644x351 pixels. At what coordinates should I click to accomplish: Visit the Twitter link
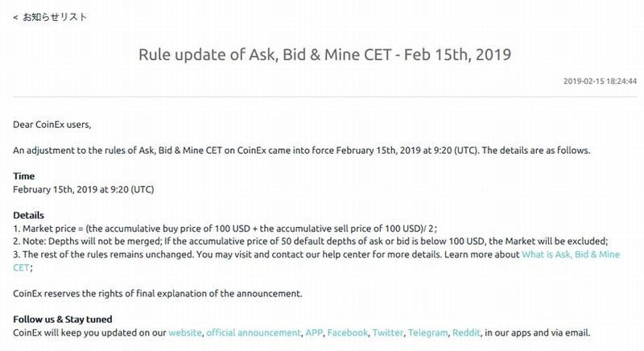pos(388,332)
